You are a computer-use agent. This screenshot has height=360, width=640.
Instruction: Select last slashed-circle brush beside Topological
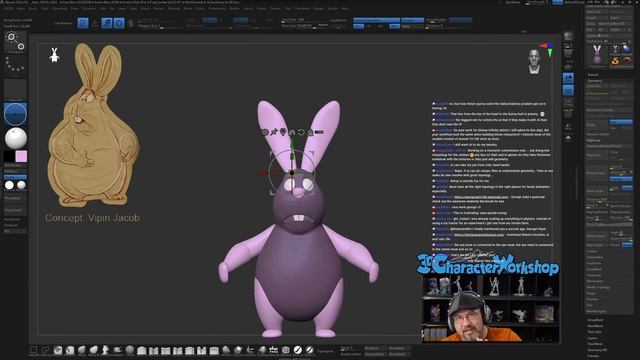point(310,350)
